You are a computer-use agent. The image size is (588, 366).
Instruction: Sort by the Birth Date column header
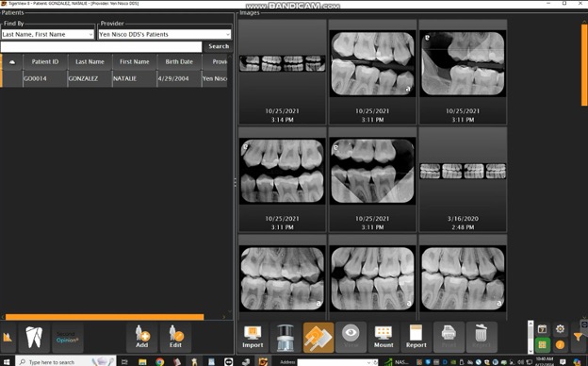click(179, 62)
